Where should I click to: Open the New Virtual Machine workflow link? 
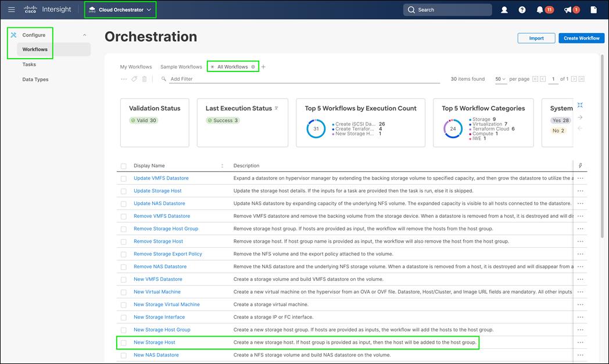pos(157,291)
